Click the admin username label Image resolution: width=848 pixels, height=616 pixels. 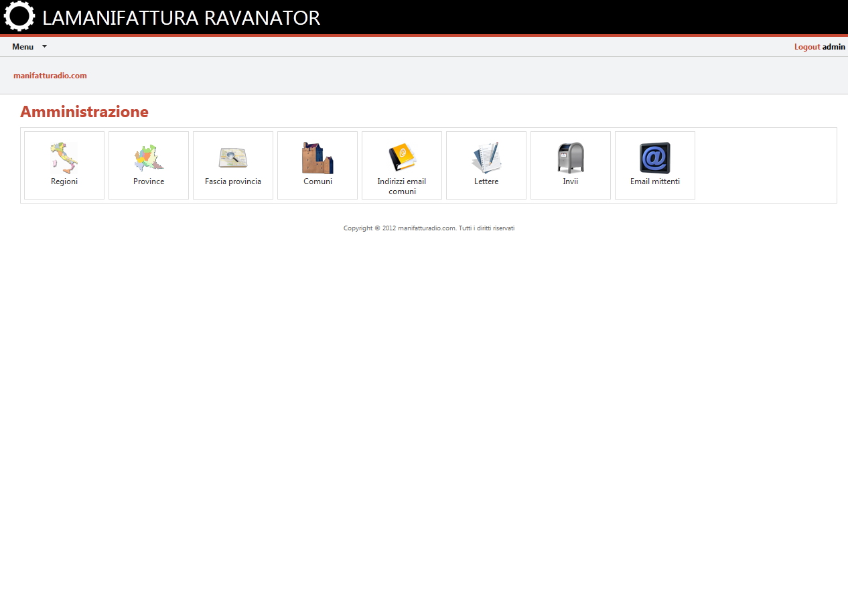point(833,47)
